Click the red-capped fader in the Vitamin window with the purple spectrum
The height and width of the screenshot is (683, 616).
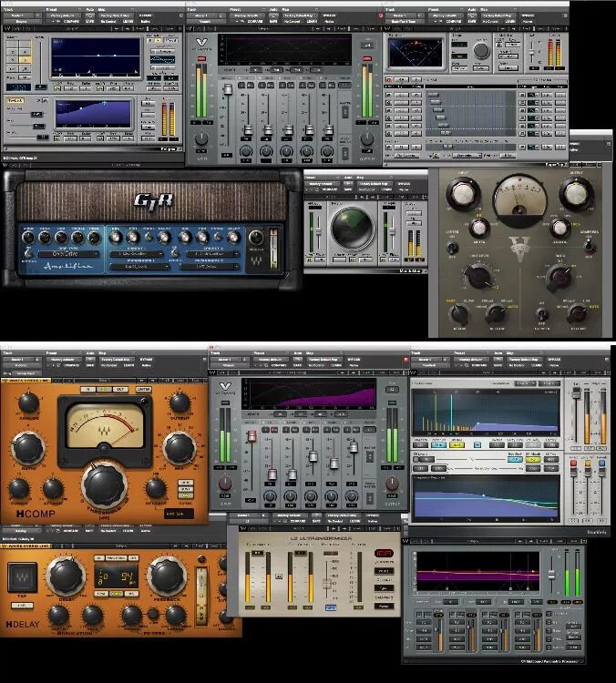pyautogui.click(x=252, y=436)
